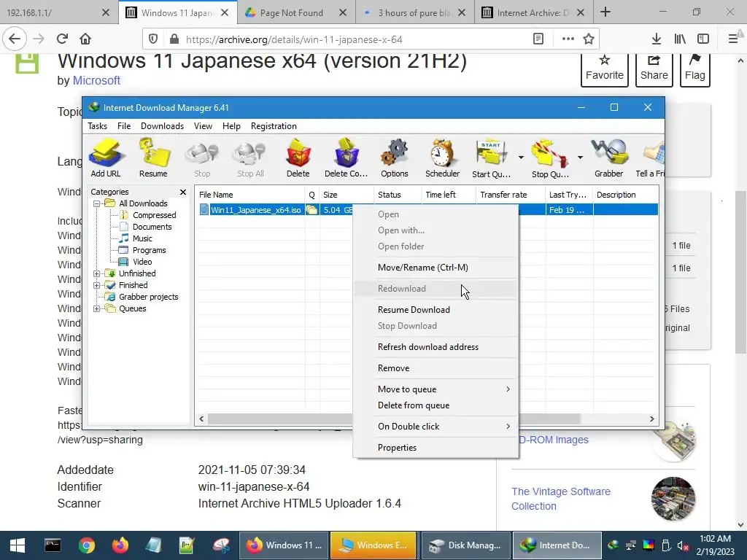Choose Move/Rename (Ctrl-M) option
The image size is (747, 560).
[436, 268]
